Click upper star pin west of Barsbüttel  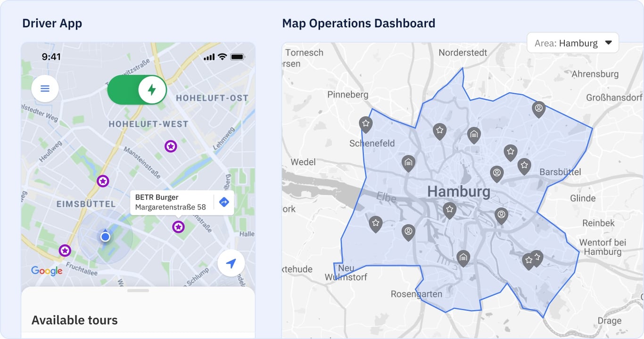[x=510, y=153]
